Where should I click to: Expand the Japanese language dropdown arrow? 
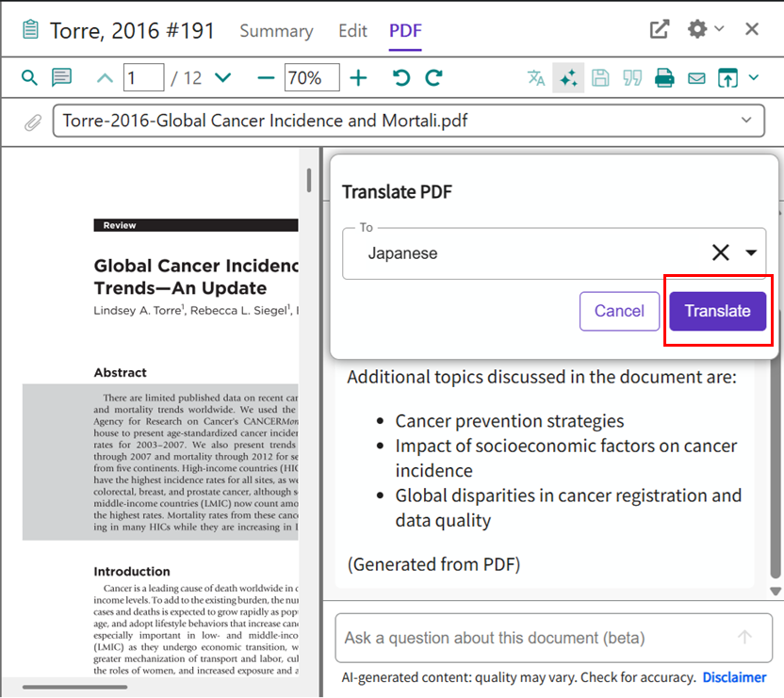coord(751,253)
